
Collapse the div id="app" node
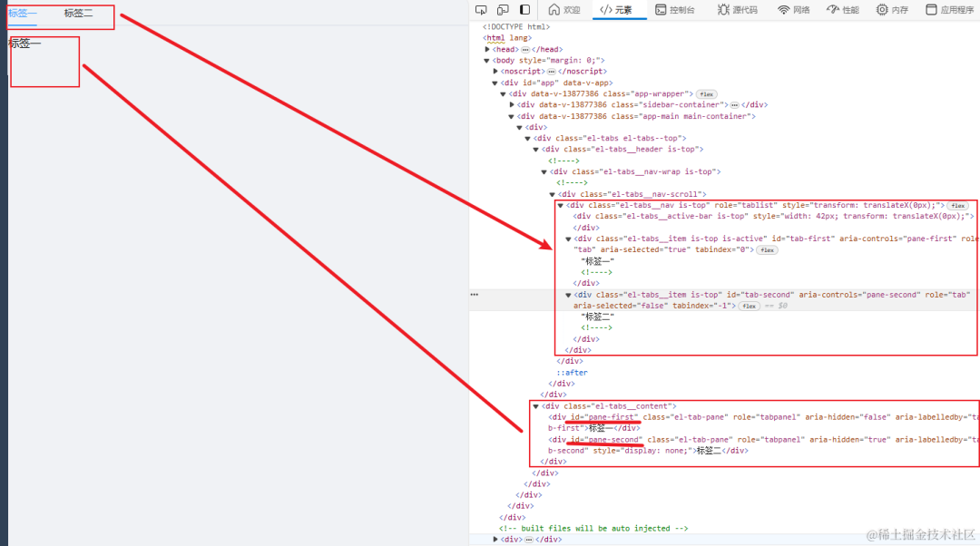495,83
